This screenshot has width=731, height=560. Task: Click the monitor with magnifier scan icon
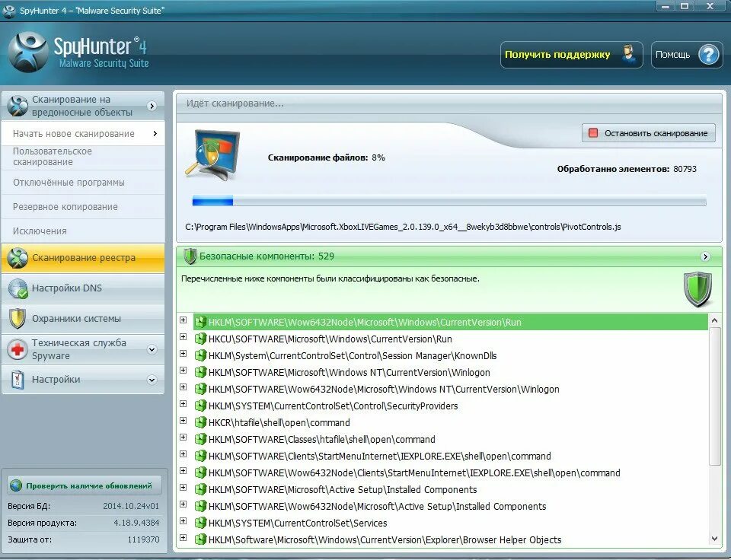(213, 155)
